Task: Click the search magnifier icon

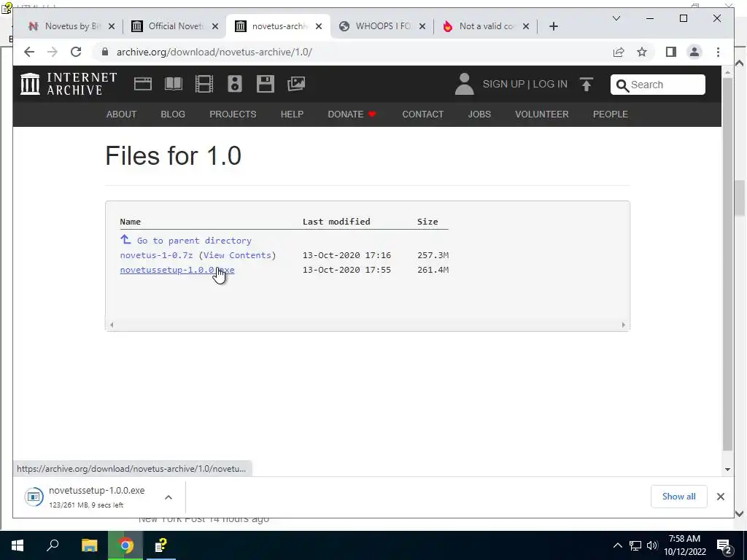Action: pyautogui.click(x=622, y=85)
